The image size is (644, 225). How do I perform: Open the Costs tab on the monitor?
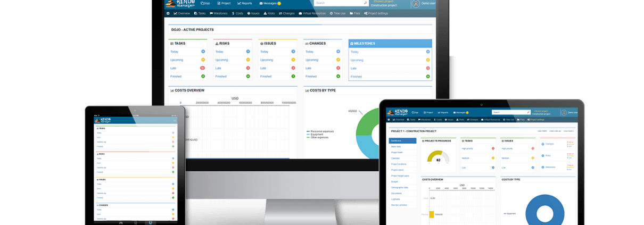click(x=237, y=13)
